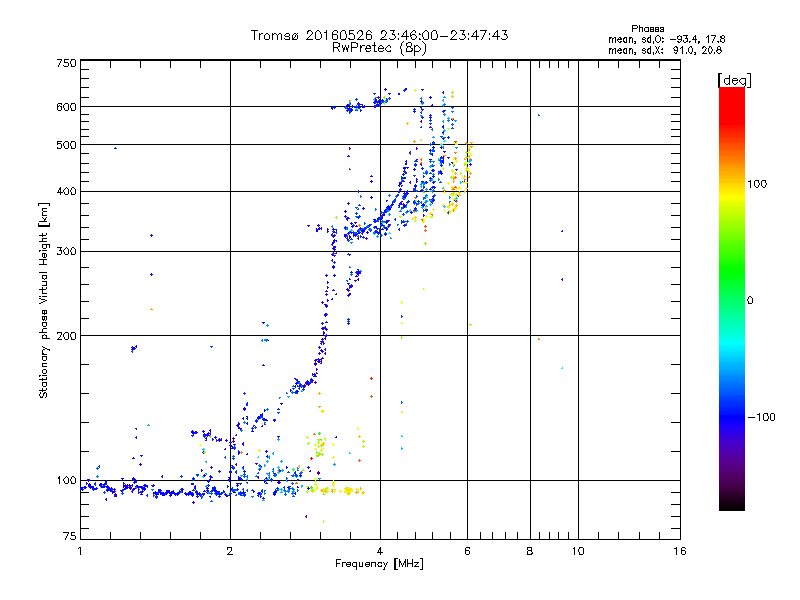Viewport: 800px width, 600px height.
Task: Click the x-axis tick label '16'
Action: tap(680, 551)
